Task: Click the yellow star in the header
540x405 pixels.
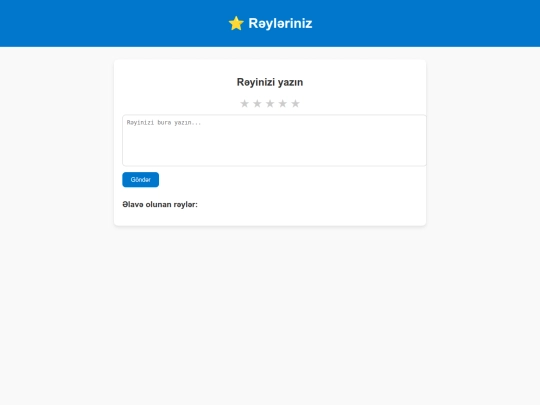Action: tap(236, 23)
